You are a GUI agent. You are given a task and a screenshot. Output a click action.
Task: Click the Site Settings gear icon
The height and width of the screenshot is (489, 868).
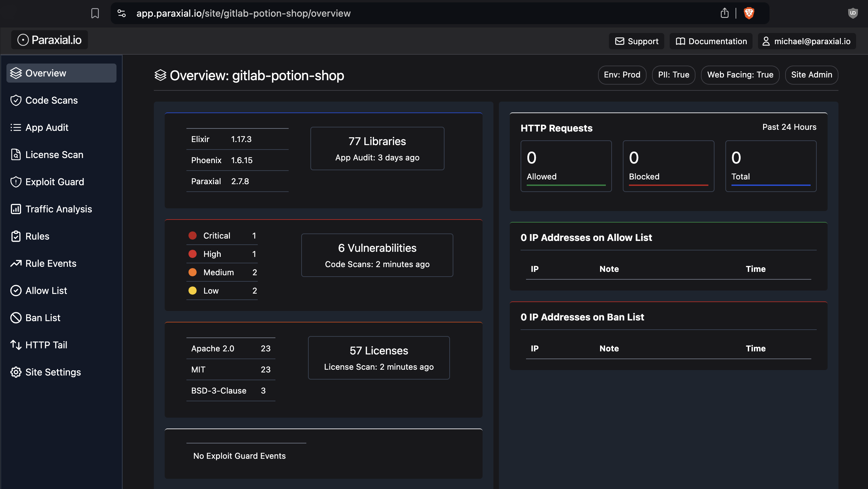click(x=16, y=372)
